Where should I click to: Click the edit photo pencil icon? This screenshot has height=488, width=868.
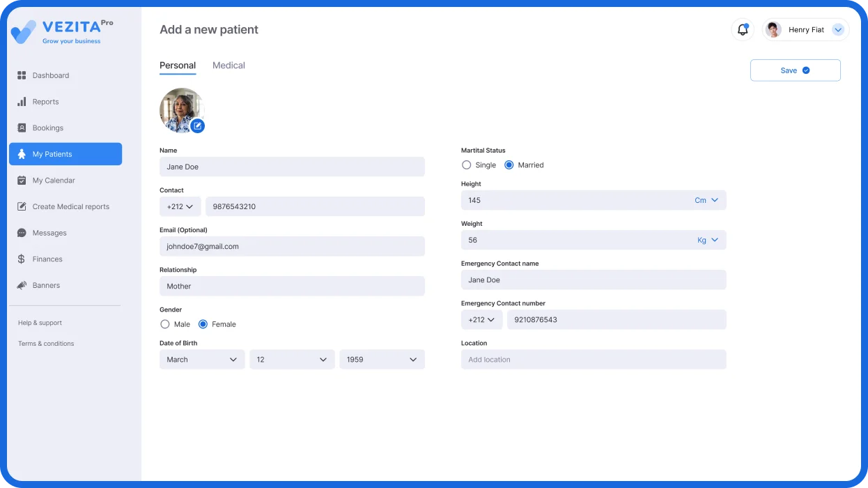(198, 126)
